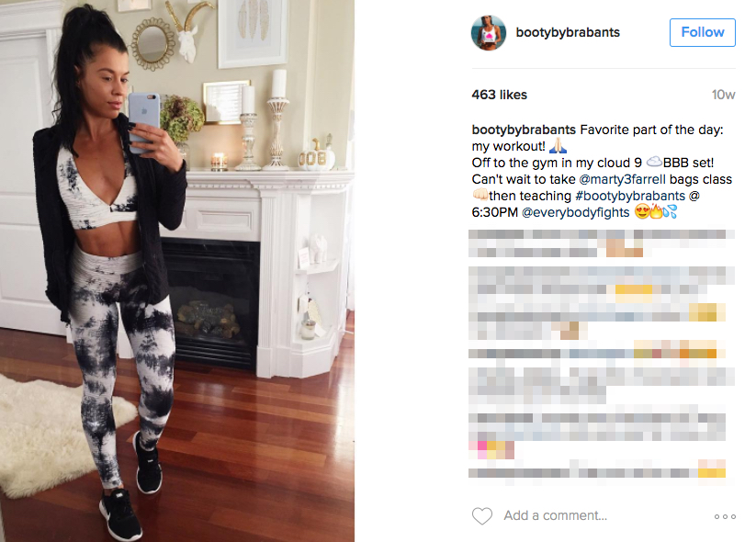The height and width of the screenshot is (542, 756).
Task: Click bootybybrabants name in the caption
Action: coord(524,130)
